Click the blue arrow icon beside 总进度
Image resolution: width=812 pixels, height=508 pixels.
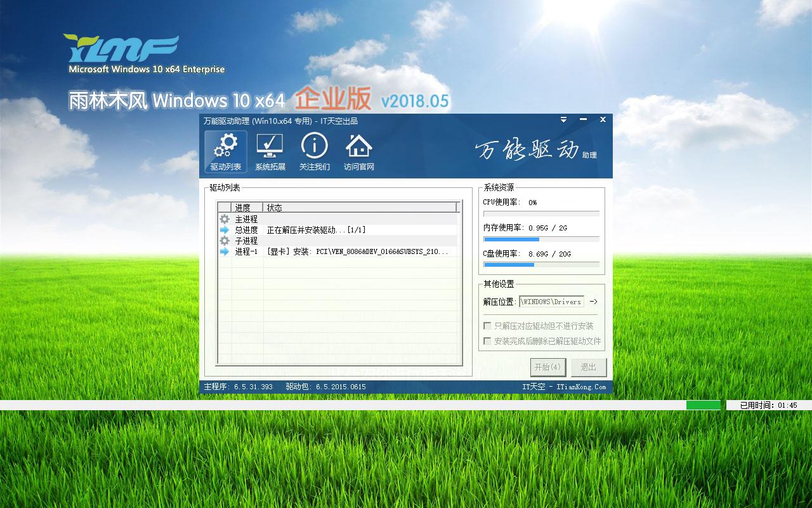pos(225,230)
